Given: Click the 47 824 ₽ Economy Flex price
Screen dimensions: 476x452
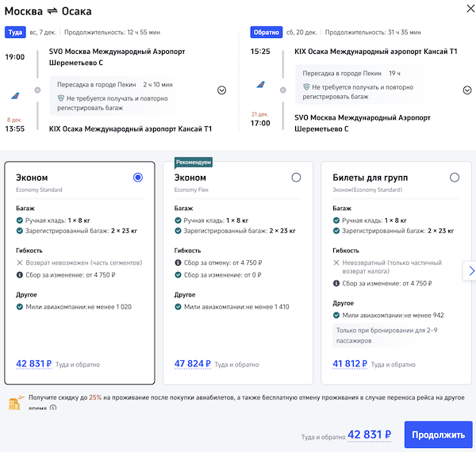Looking at the screenshot, I should (x=192, y=365).
